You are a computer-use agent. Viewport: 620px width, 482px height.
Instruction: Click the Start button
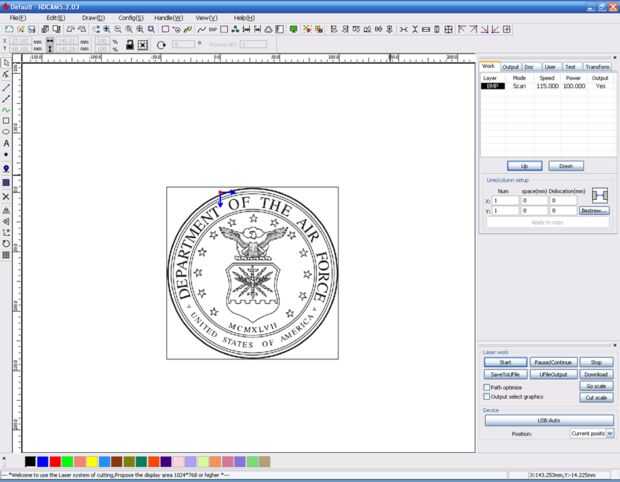point(505,362)
